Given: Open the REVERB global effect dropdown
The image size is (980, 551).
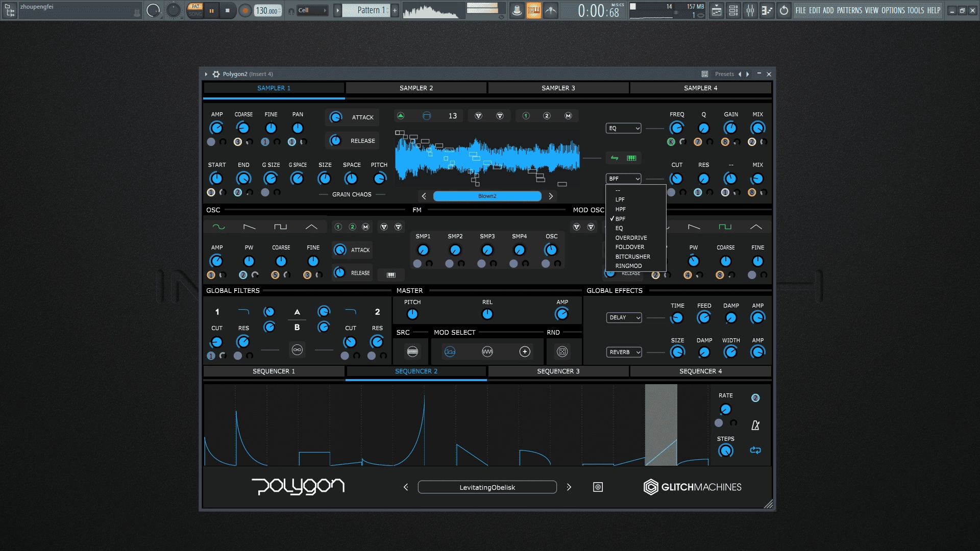Looking at the screenshot, I should click(624, 352).
